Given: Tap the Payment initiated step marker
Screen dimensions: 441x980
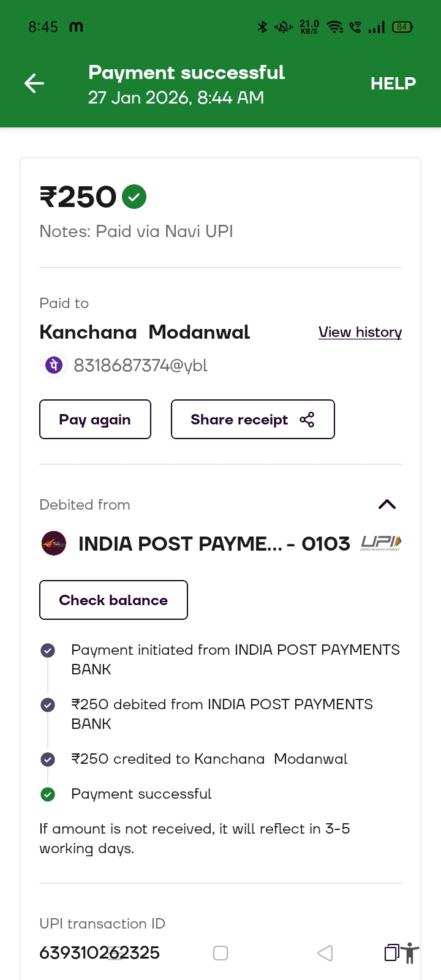Looking at the screenshot, I should [48, 650].
